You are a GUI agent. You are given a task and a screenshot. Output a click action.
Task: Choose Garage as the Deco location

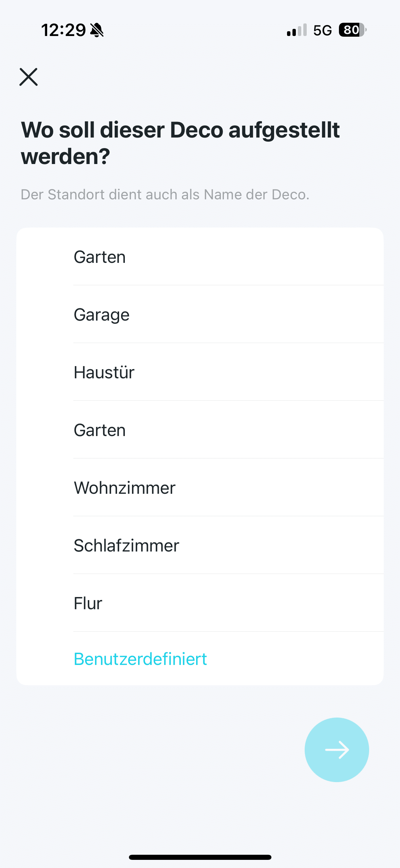click(x=102, y=315)
